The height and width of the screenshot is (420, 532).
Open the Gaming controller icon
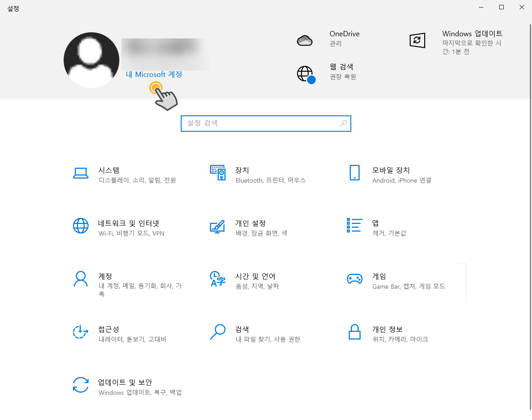[x=354, y=279]
